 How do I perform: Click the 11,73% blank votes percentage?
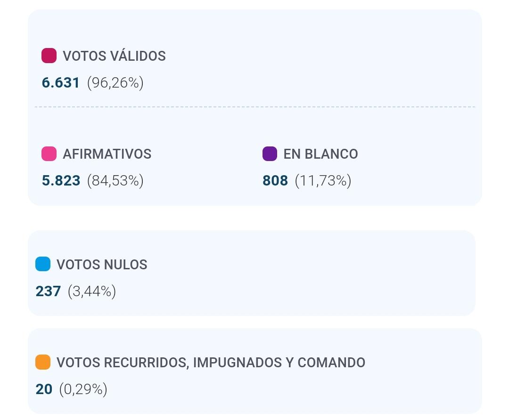tap(323, 181)
